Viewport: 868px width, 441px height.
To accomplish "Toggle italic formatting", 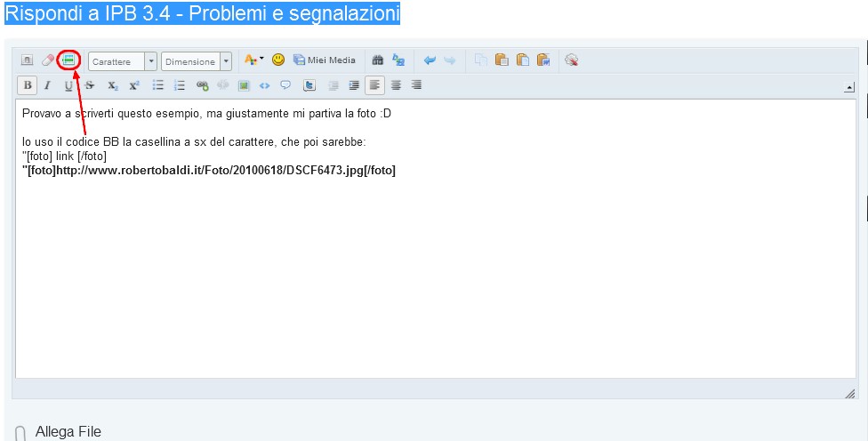I will 48,85.
